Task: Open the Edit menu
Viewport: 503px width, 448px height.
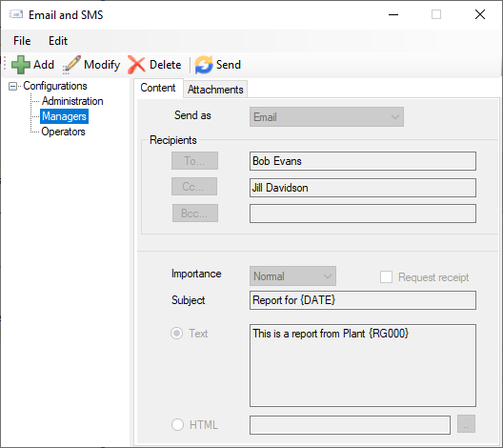Action: (x=58, y=41)
